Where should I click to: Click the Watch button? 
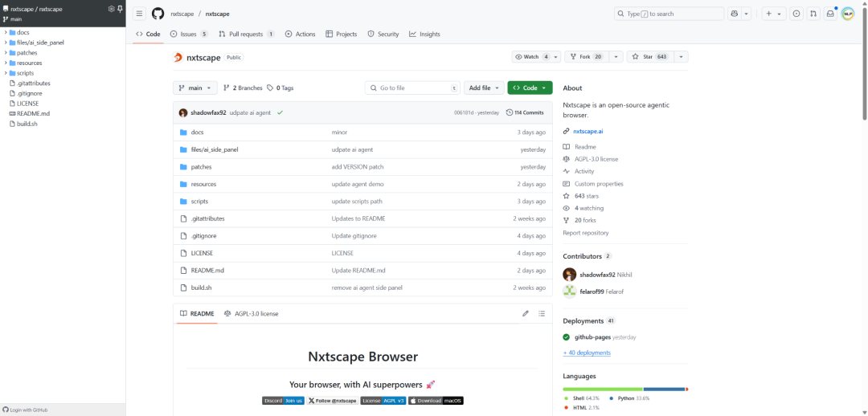click(531, 56)
